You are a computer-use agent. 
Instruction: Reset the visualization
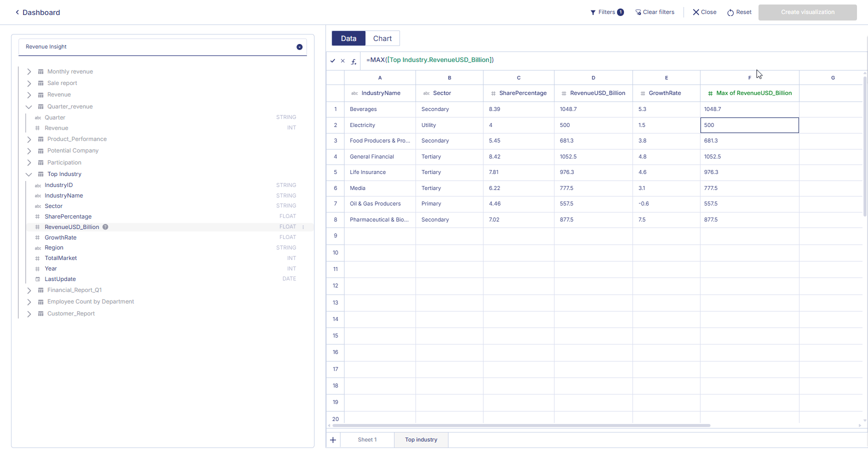(739, 12)
